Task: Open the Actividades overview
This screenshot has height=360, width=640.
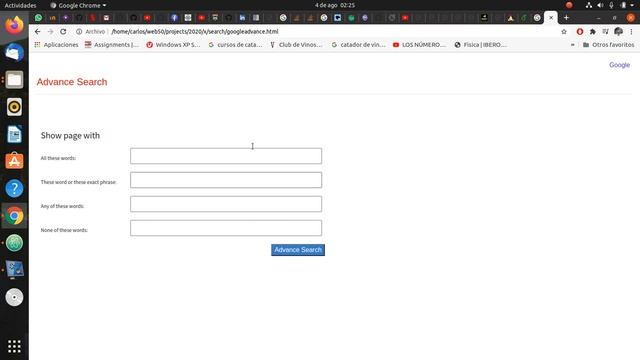Action: point(20,5)
